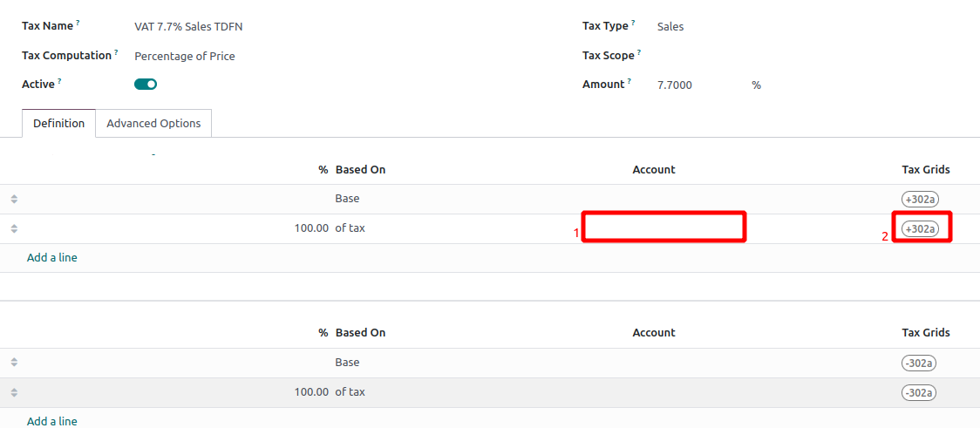Click the of tax cell in the first table
Image resolution: width=980 pixels, height=428 pixels.
[x=350, y=228]
